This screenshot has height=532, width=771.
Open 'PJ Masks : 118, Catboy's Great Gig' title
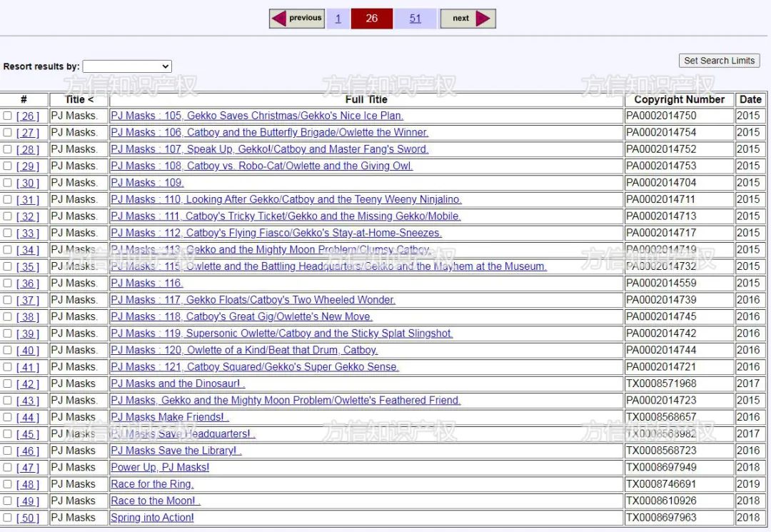click(241, 316)
